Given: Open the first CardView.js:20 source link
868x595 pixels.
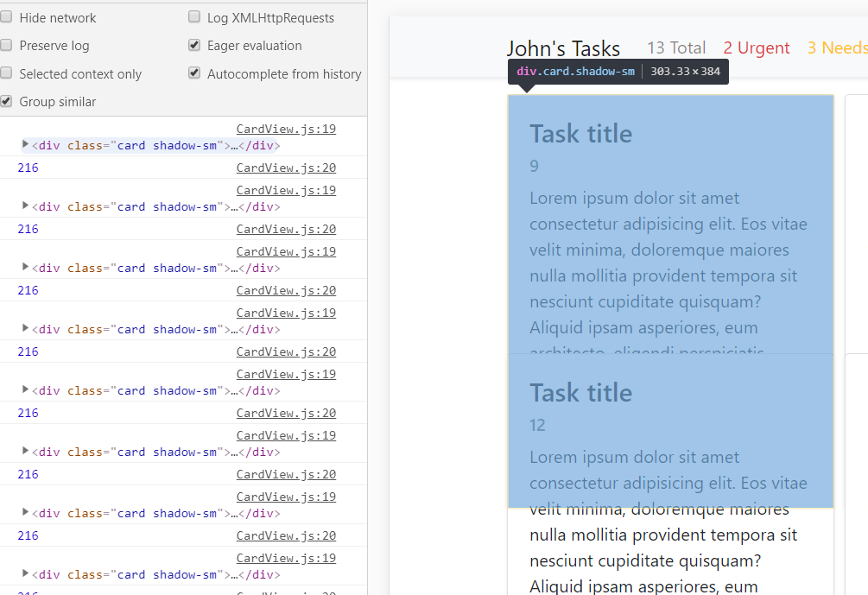Looking at the screenshot, I should (x=286, y=167).
